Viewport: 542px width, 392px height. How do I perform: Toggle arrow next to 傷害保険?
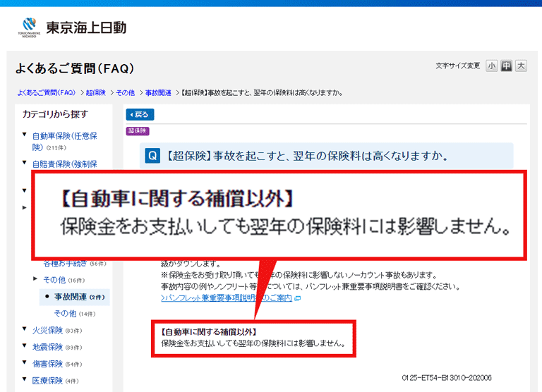click(24, 362)
